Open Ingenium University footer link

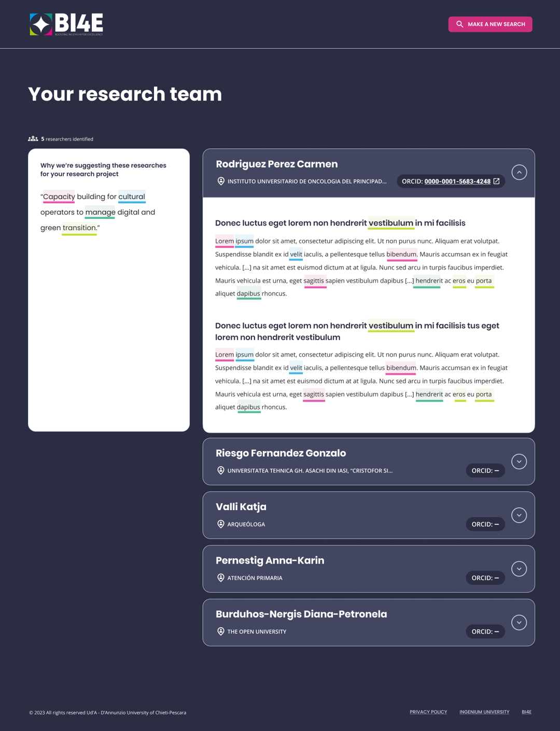484,712
